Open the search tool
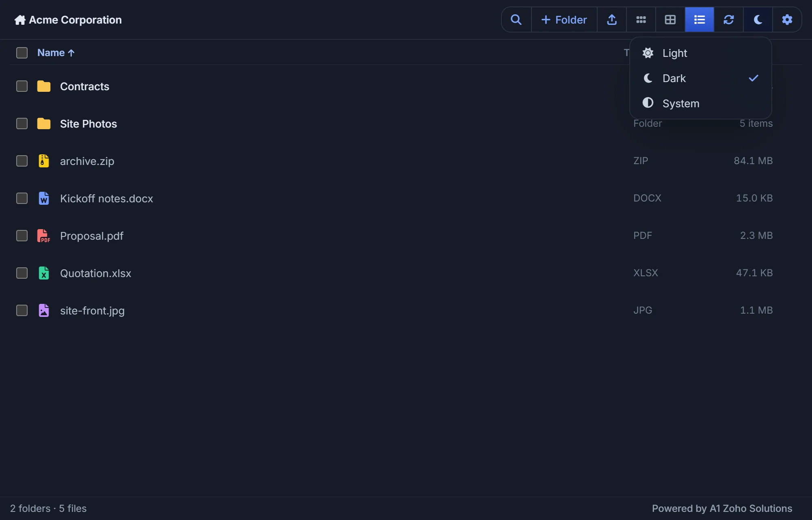This screenshot has height=520, width=812. [x=516, y=19]
